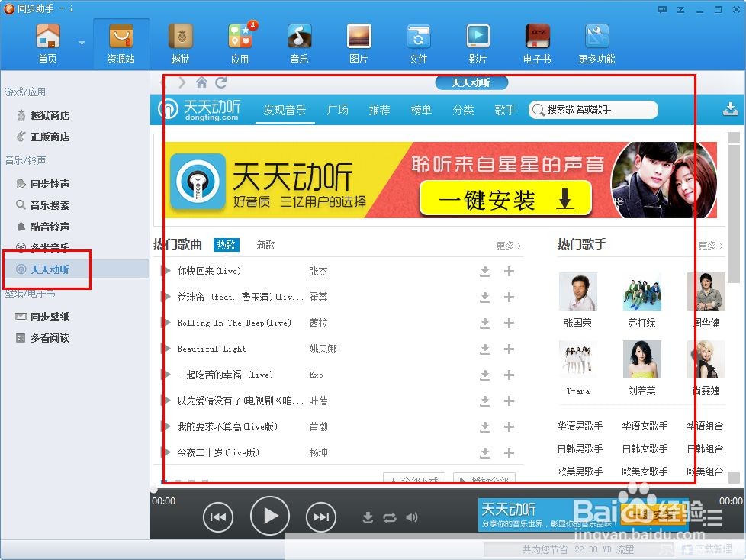Open the 电子书 ebook icon
This screenshot has width=746, height=560.
click(537, 43)
